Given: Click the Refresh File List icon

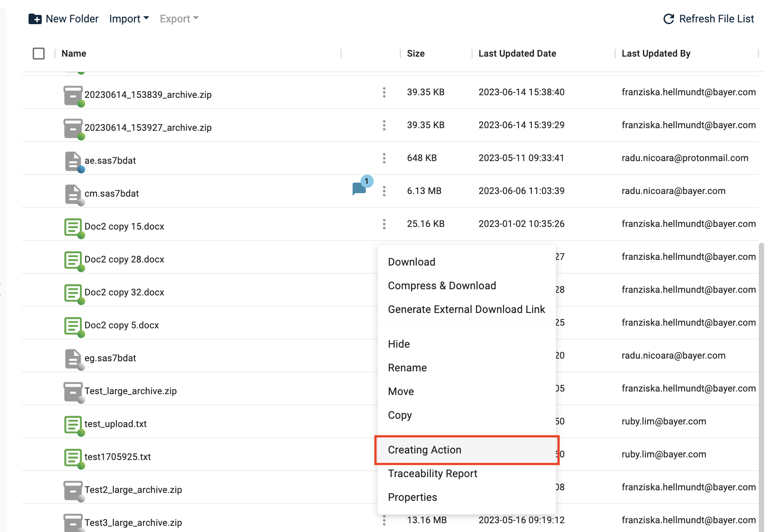Looking at the screenshot, I should (x=668, y=19).
